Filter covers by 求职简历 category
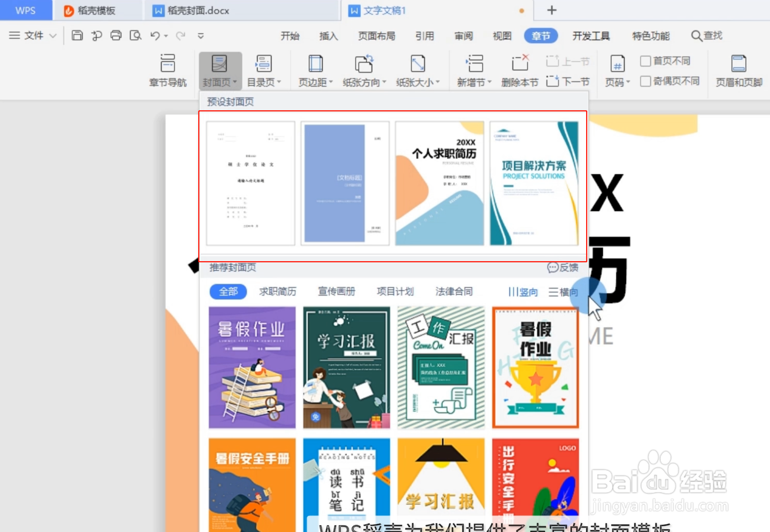Screen dimensions: 770x532 pos(278,292)
